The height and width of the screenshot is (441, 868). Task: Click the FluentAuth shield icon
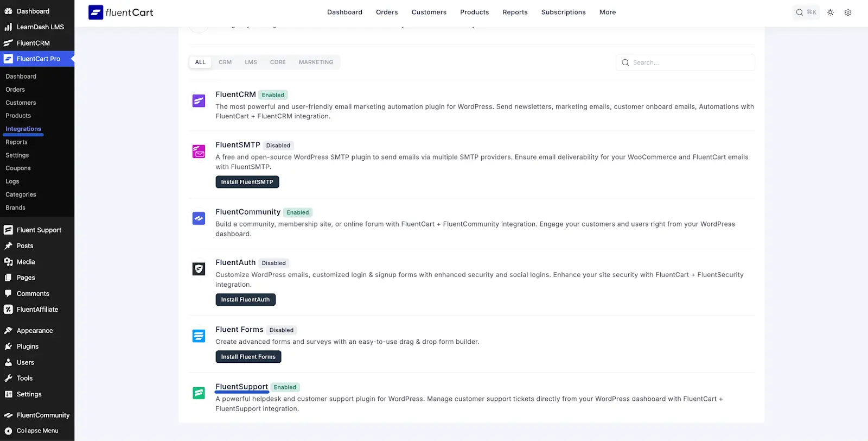point(199,269)
